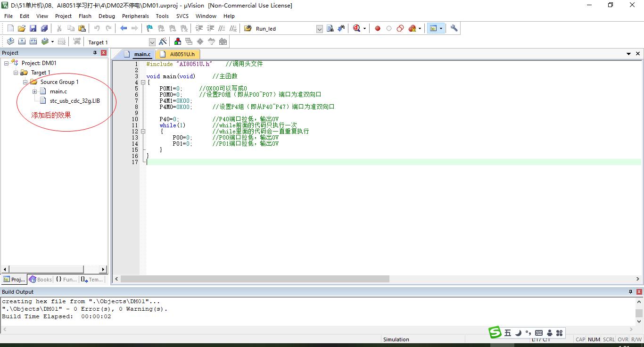Open Options for Target magic wand
This screenshot has width=644, height=347.
163,41
